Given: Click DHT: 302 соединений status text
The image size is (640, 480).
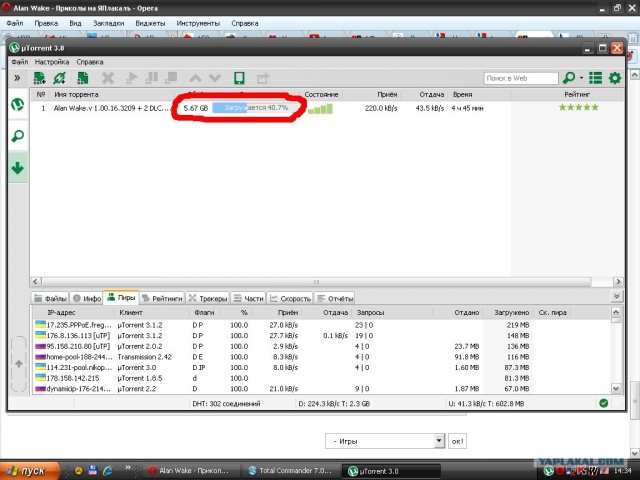Looking at the screenshot, I should click(x=226, y=404).
